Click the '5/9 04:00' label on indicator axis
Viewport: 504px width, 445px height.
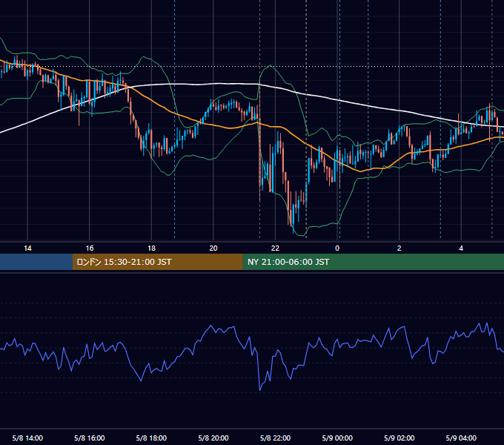(x=461, y=438)
